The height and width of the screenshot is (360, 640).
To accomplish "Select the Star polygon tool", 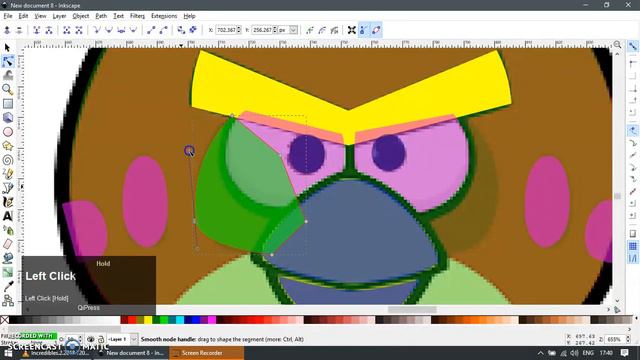I will pyautogui.click(x=7, y=146).
